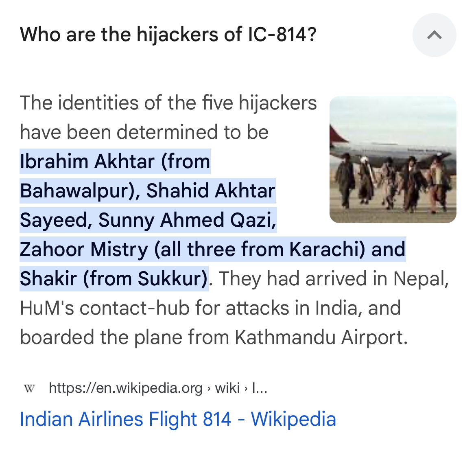Click the truncated 'I...' breadcrumb segment
This screenshot has width=476, height=451.
point(260,388)
